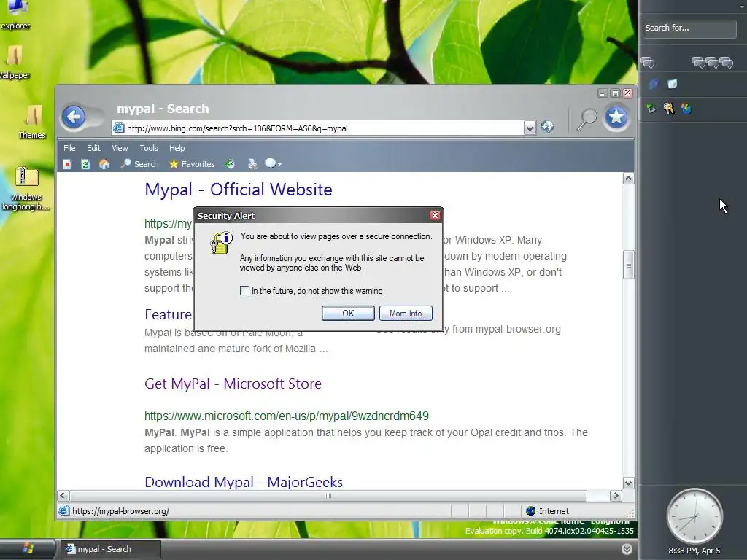Screen dimensions: 747x560
Task: Expand the address bar URL dropdown
Action: point(530,128)
